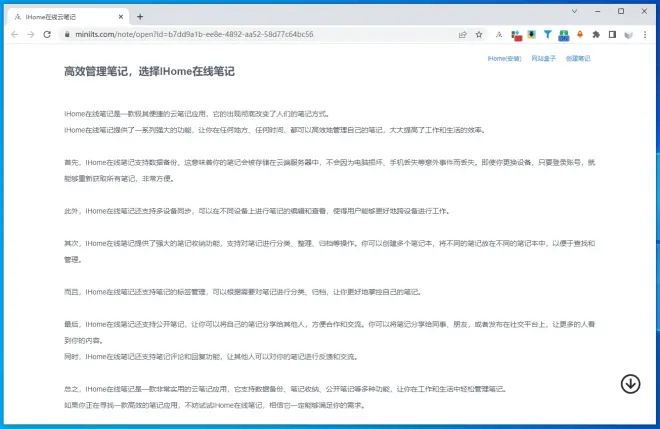660x429 pixels.
Task: Click the address bar URL field
Action: tap(250, 34)
